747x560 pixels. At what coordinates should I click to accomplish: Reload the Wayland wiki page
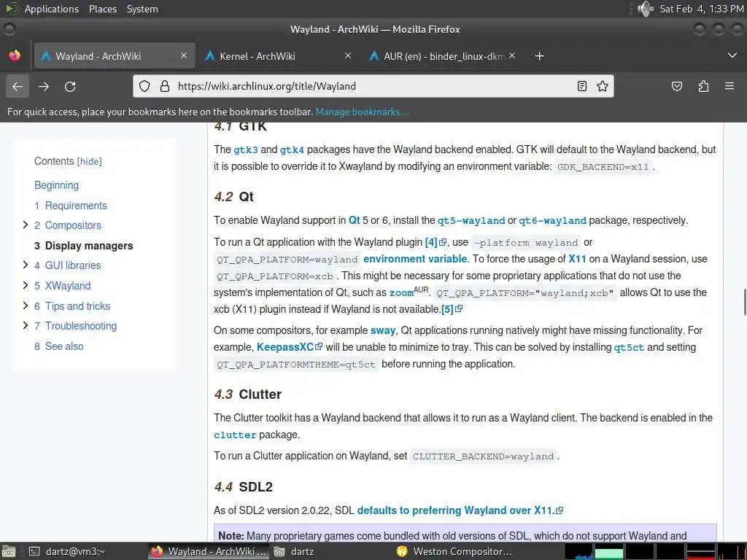click(70, 86)
